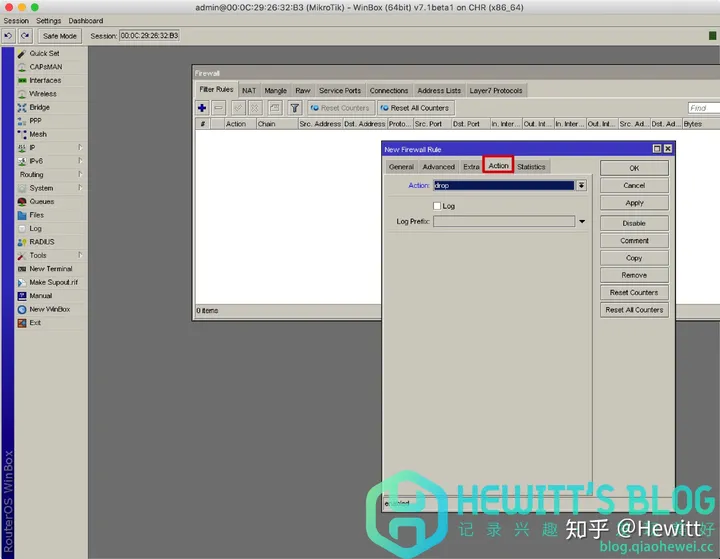Open PPP sidebar entry

tap(35, 121)
